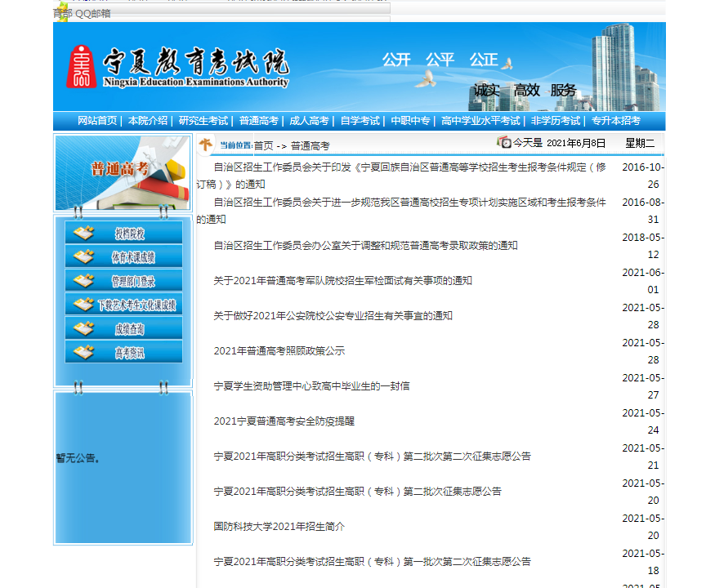Click the notebook icon beside 管理部门登录
Viewport: 706px width, 588px height.
(83, 281)
